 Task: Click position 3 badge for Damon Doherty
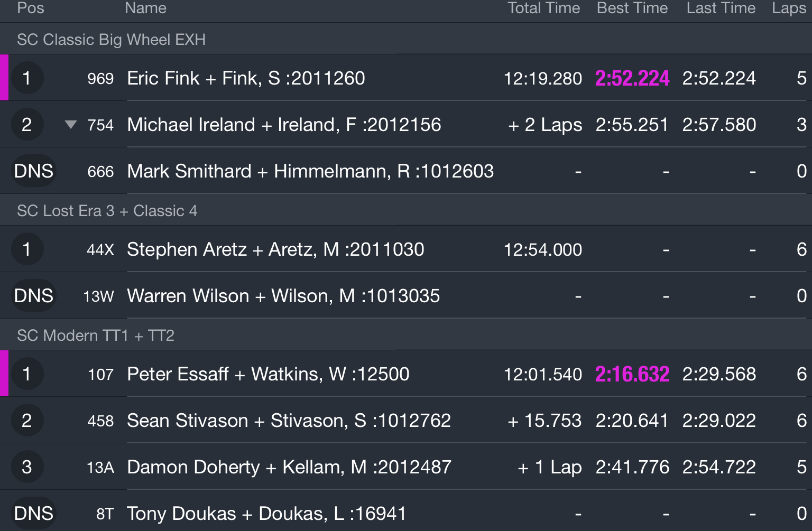pos(27,467)
